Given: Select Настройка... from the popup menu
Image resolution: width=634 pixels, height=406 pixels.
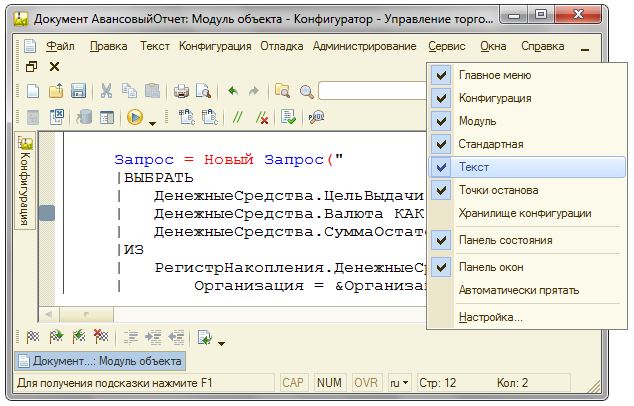Looking at the screenshot, I should coord(490,317).
